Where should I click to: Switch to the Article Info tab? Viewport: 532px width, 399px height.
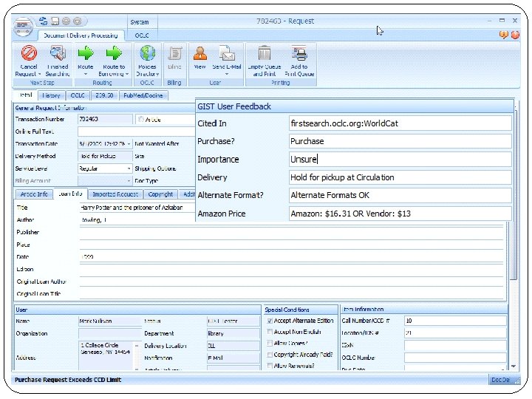(x=34, y=194)
